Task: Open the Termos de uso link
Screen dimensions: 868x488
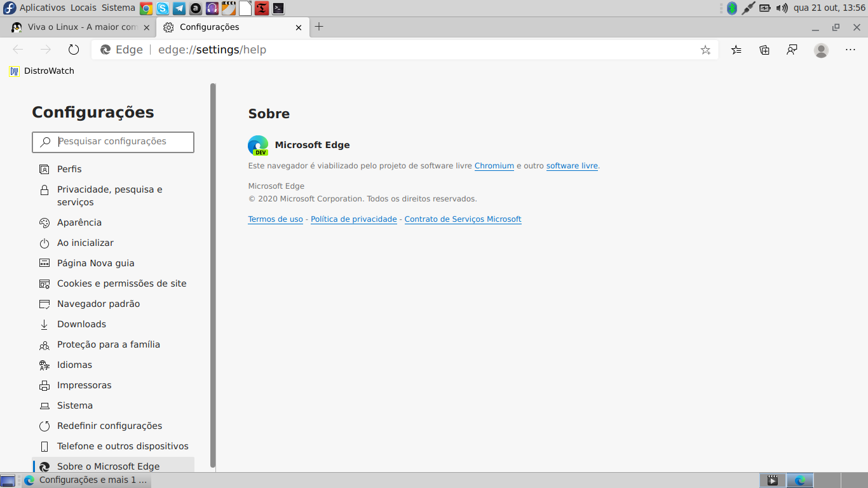Action: point(275,219)
